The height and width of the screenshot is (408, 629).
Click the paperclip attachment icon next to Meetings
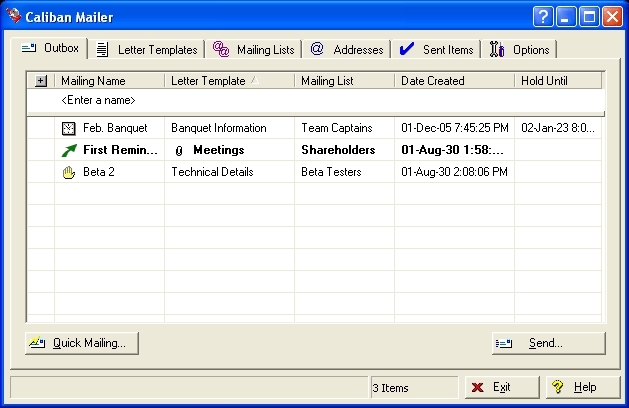coord(180,150)
